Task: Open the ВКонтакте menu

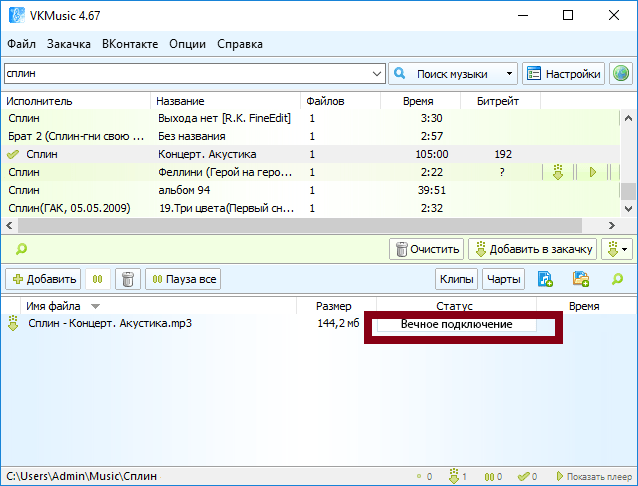Action: [x=130, y=44]
